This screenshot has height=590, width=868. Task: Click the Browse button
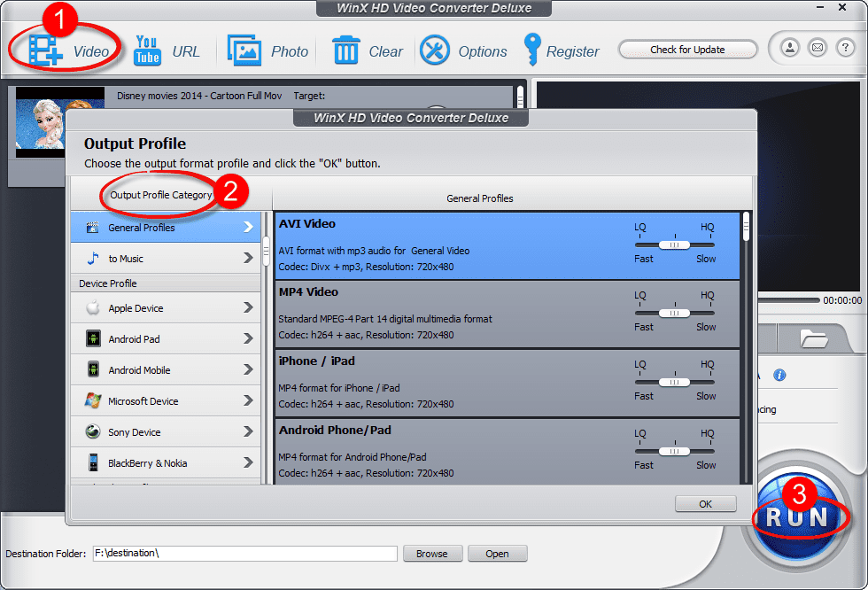click(x=432, y=554)
